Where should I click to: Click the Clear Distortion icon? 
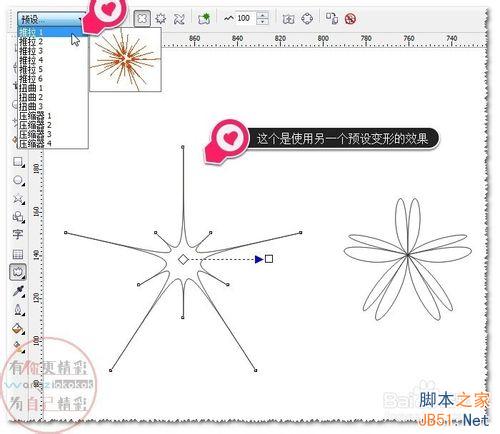pos(350,19)
